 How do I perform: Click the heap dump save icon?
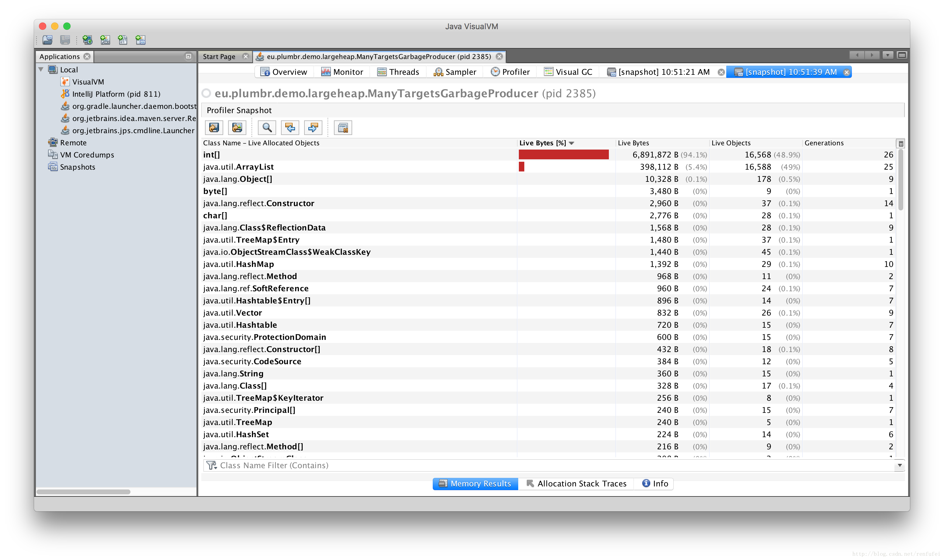(x=215, y=127)
